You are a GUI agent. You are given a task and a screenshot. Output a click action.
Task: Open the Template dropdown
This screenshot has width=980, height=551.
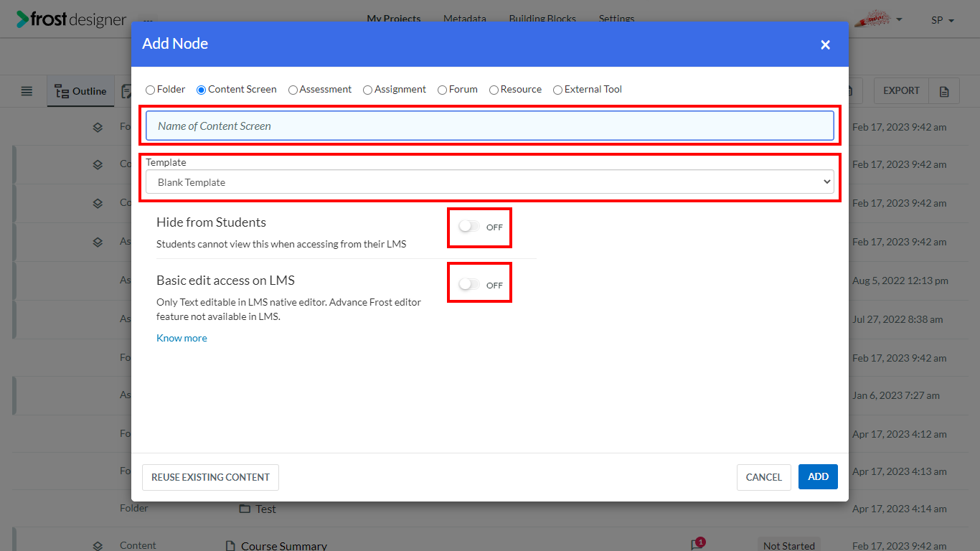click(490, 182)
